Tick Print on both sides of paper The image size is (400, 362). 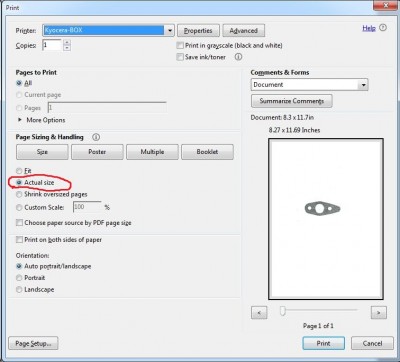(x=19, y=239)
